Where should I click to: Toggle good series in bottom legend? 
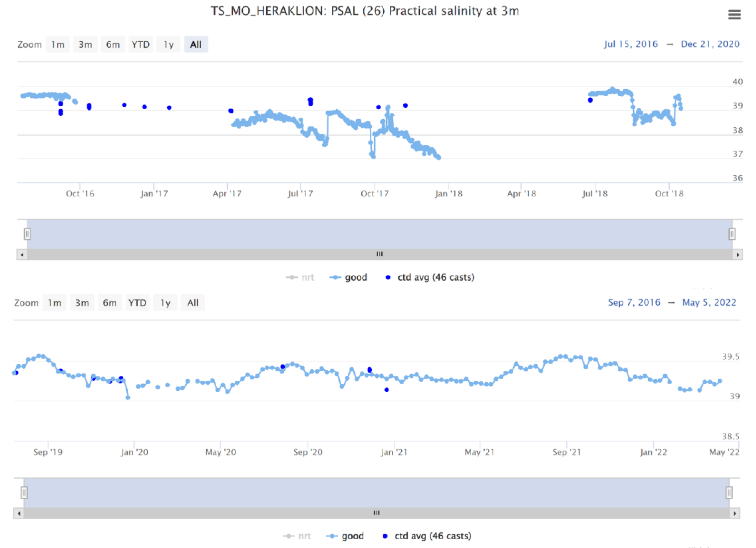pos(352,536)
